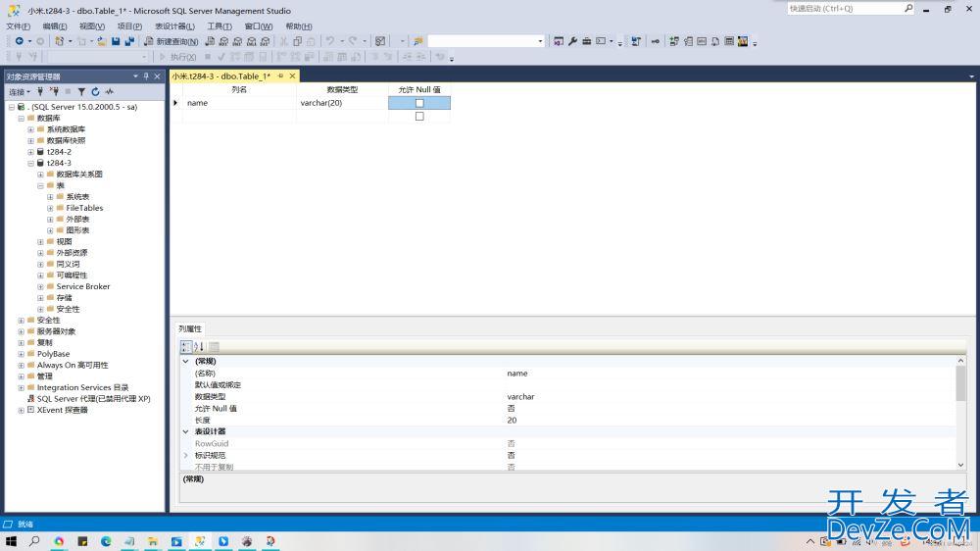Expand the 系统数据库 folder
This screenshot has width=980, height=551.
coord(30,129)
